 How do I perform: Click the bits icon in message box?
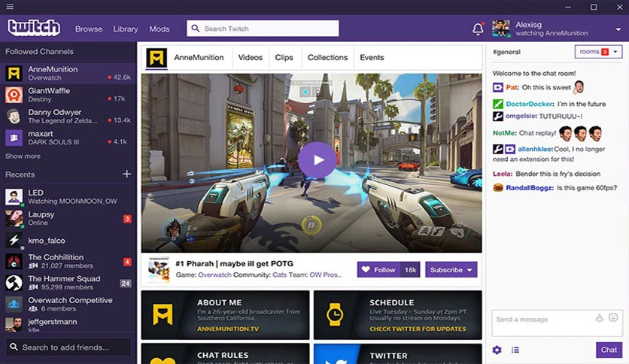click(600, 318)
